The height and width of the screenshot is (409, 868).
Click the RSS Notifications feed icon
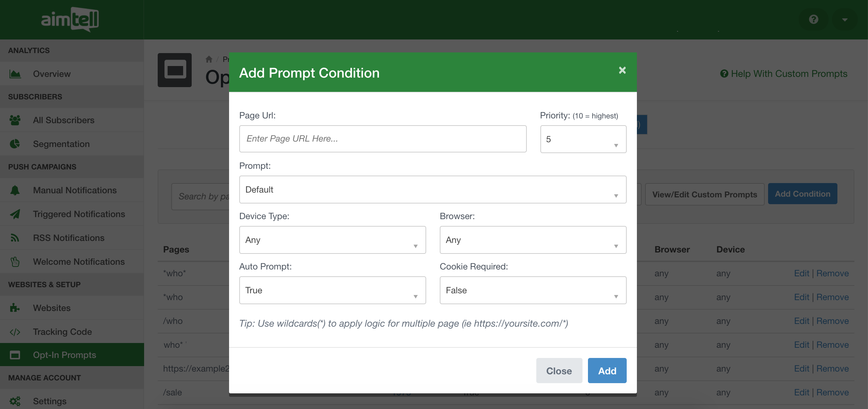coord(15,238)
